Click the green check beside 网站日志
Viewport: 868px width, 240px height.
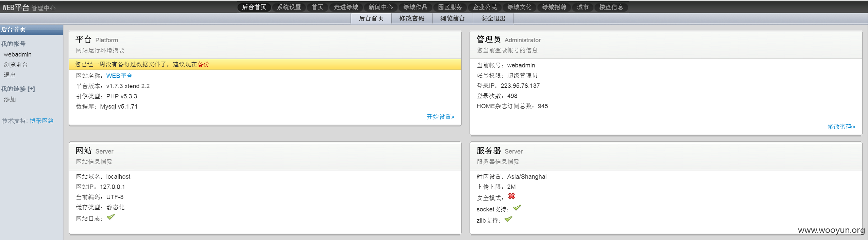tap(110, 217)
